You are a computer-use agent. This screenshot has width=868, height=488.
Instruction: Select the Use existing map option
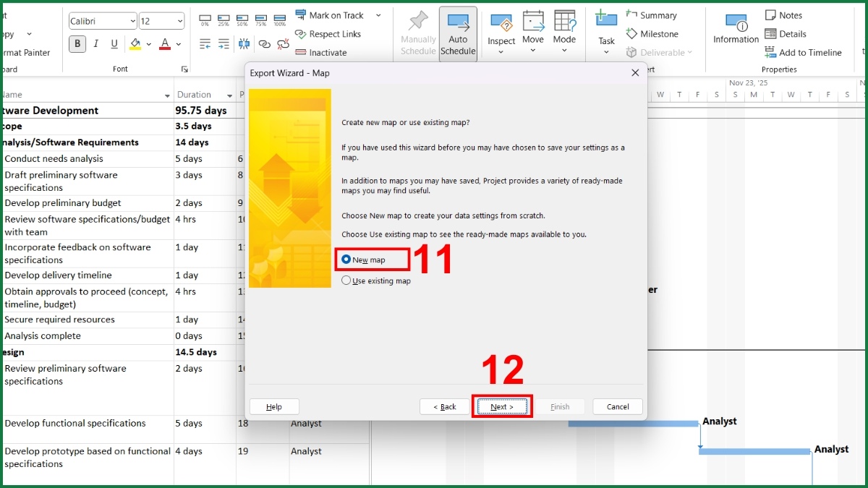click(346, 281)
